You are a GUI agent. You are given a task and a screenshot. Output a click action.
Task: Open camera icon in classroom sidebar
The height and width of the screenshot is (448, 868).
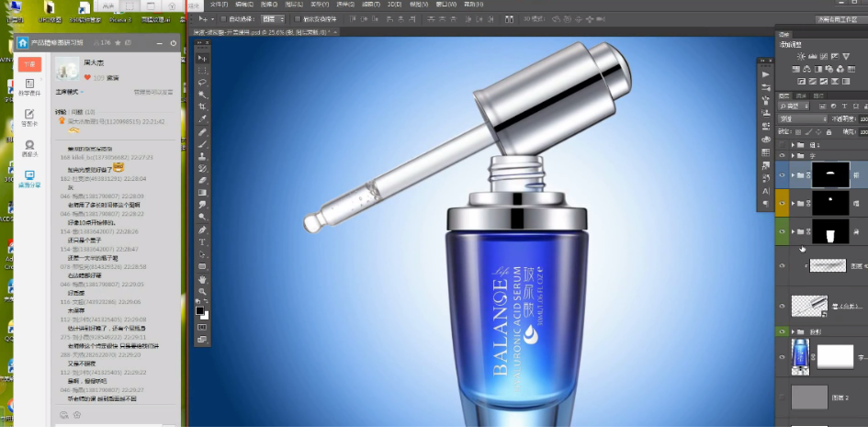29,148
